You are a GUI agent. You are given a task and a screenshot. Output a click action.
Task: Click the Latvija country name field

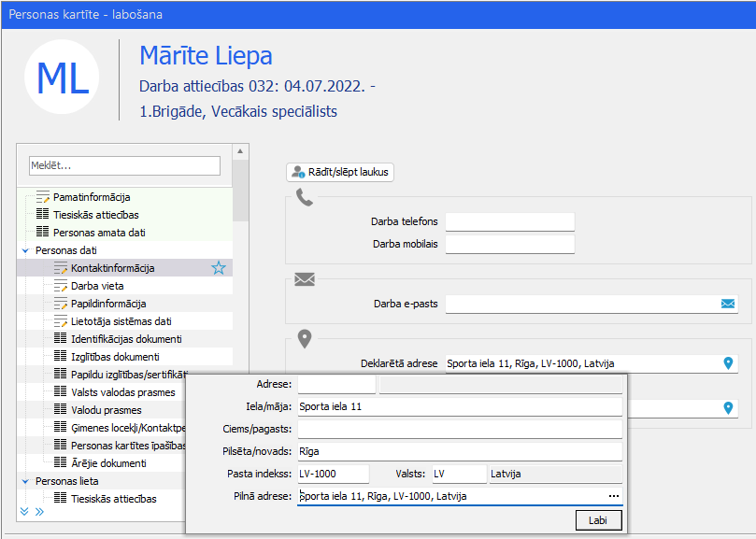tap(556, 474)
